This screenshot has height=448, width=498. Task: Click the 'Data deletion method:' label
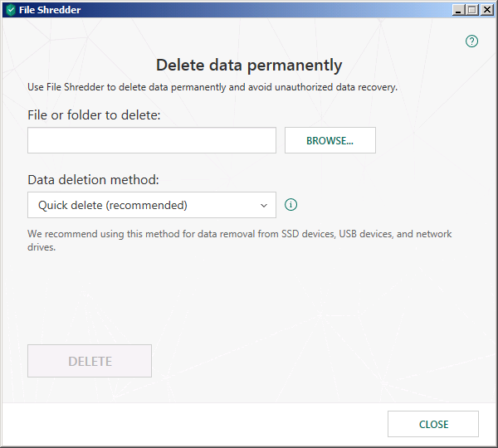[93, 179]
